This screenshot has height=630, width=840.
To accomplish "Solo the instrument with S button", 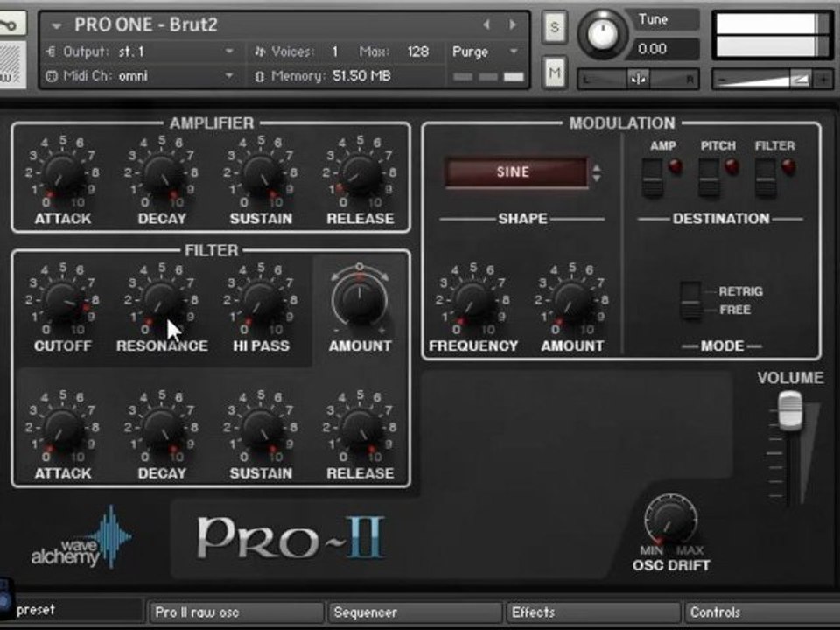I will coord(555,26).
